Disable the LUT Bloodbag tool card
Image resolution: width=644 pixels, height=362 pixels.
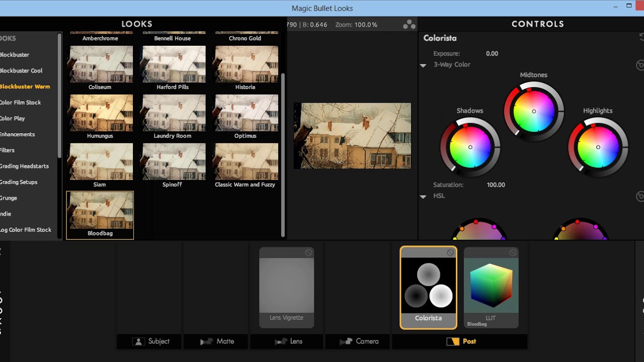pos(513,252)
